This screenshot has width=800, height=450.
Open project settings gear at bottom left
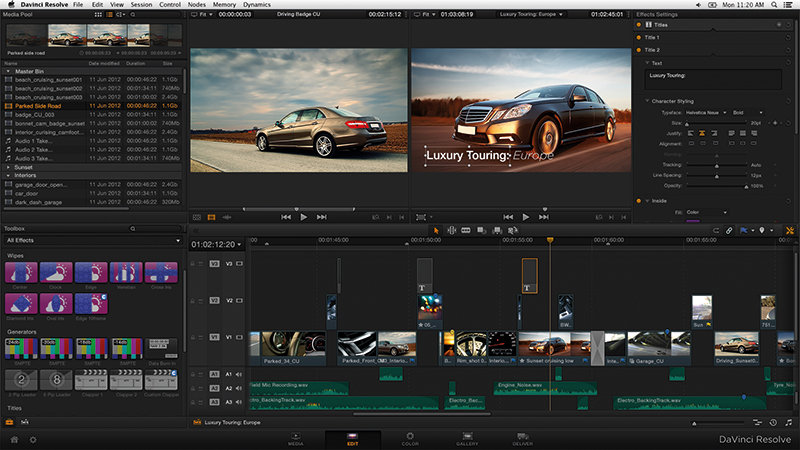click(x=33, y=439)
